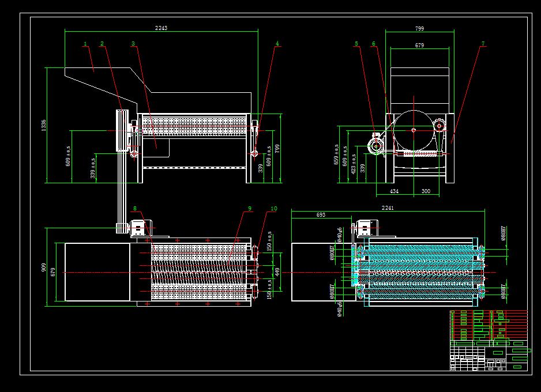Click the hopper chute in the top-left view
The width and height of the screenshot is (541, 392).
click(95, 78)
